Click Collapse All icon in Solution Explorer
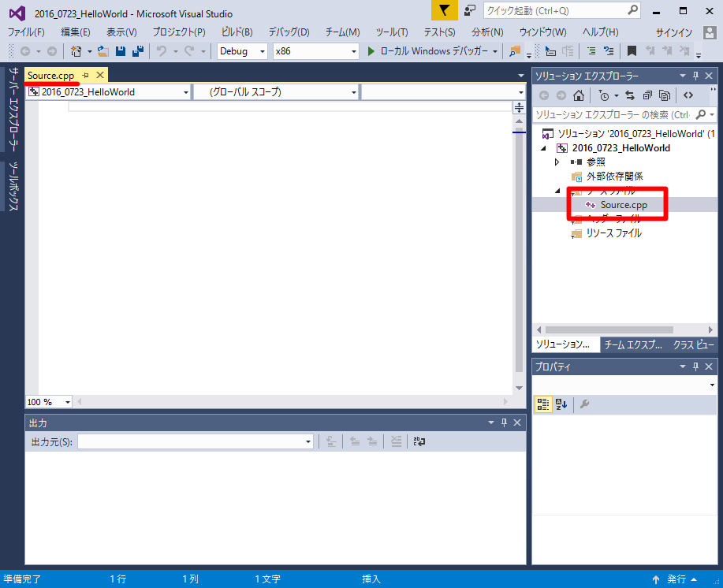 (x=647, y=95)
